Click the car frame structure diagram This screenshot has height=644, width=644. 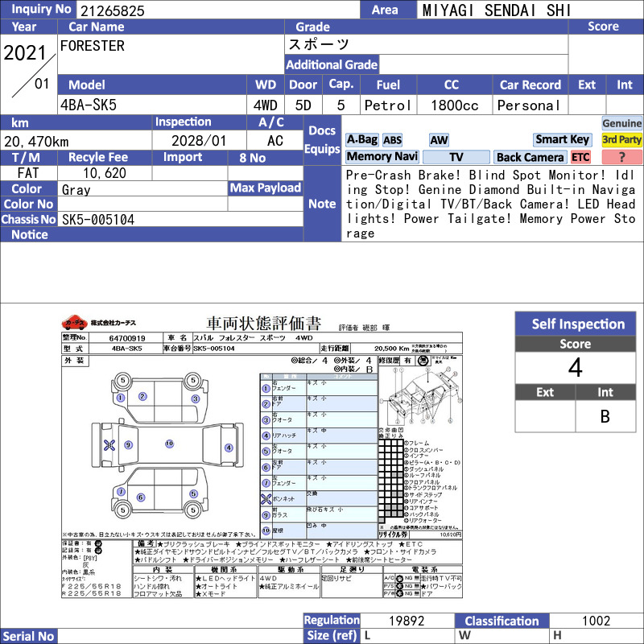coord(420,395)
